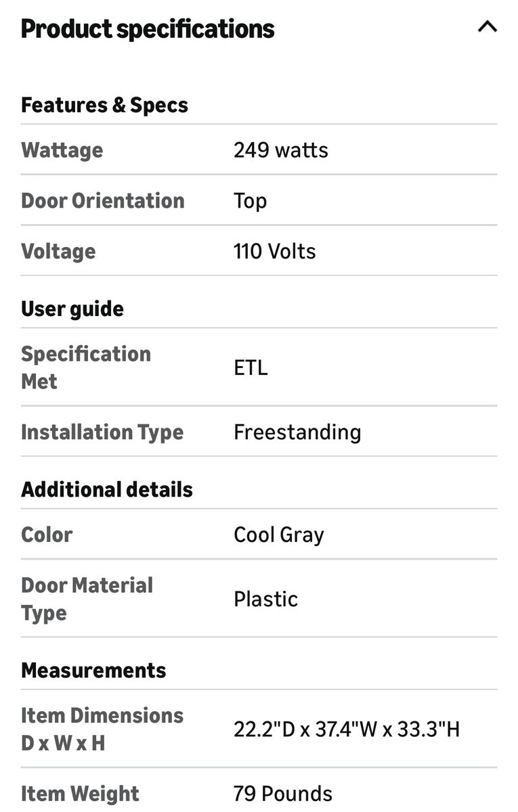Collapse the Product specifications chevron
Image resolution: width=518 pixels, height=812 pixels.
(x=487, y=27)
